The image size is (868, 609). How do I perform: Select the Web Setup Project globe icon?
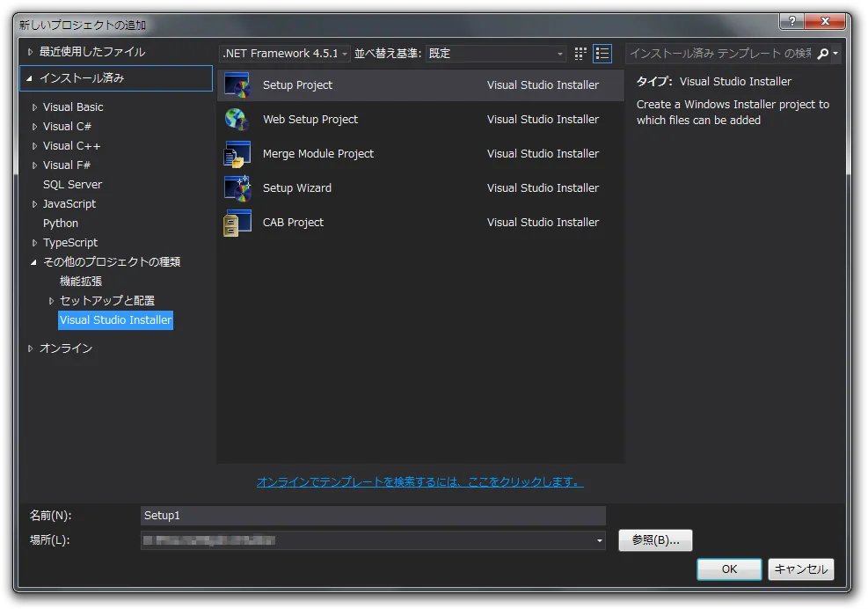[x=237, y=119]
